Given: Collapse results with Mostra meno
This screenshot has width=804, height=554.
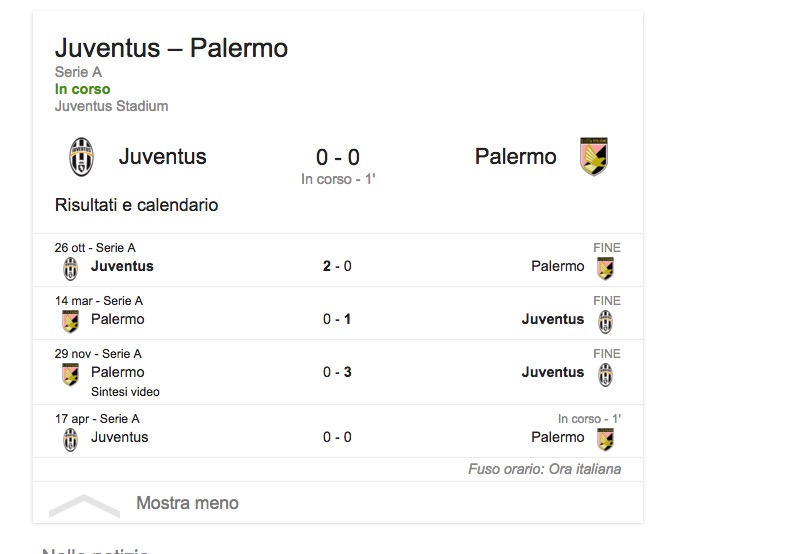Looking at the screenshot, I should pos(187,503).
